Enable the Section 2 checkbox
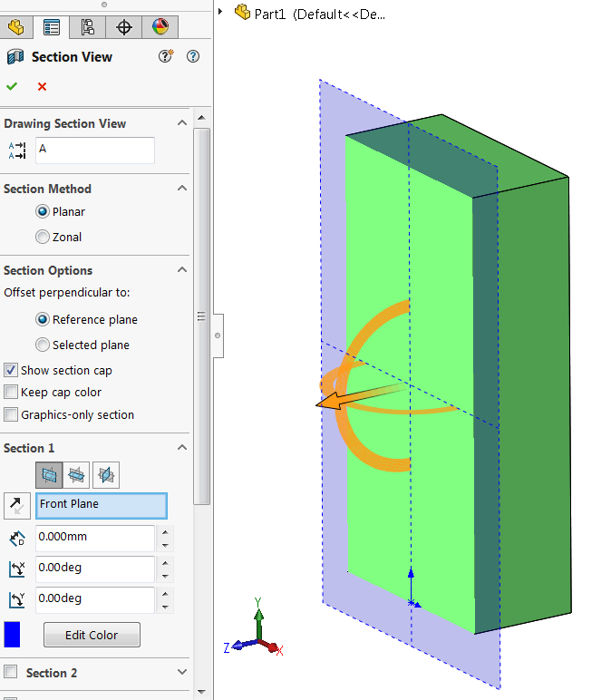This screenshot has height=700, width=611. pos(11,672)
